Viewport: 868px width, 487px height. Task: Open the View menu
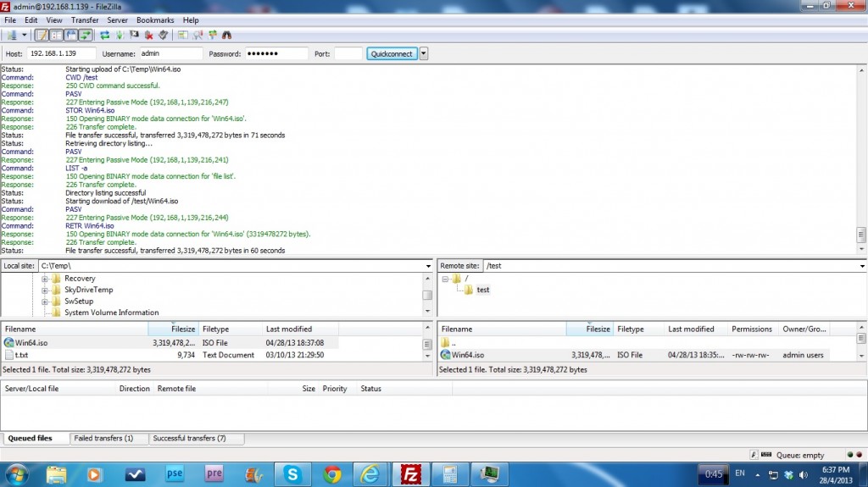53,20
